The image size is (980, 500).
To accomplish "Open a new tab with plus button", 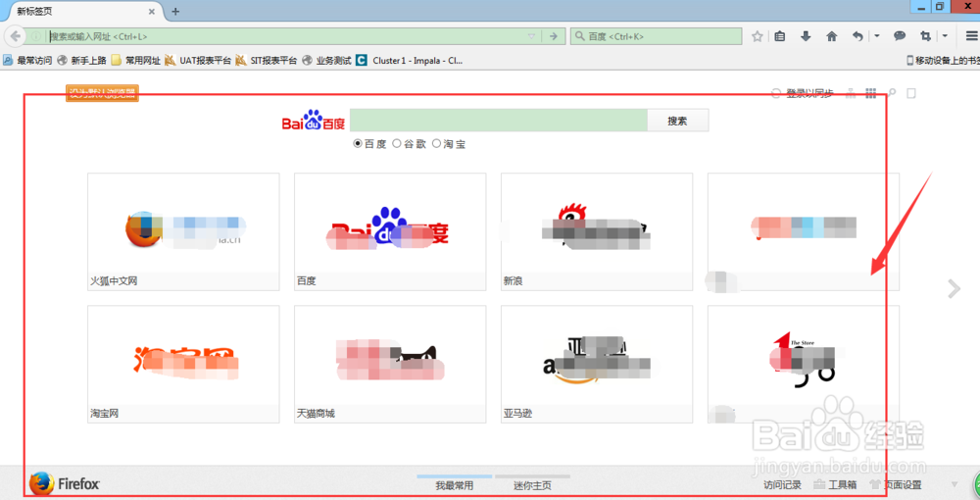I will (175, 11).
